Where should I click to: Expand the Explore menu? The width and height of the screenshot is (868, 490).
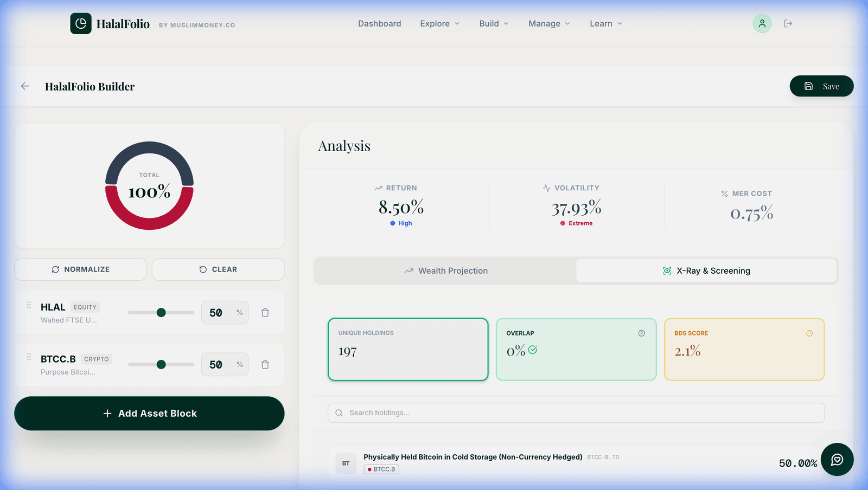pos(440,23)
